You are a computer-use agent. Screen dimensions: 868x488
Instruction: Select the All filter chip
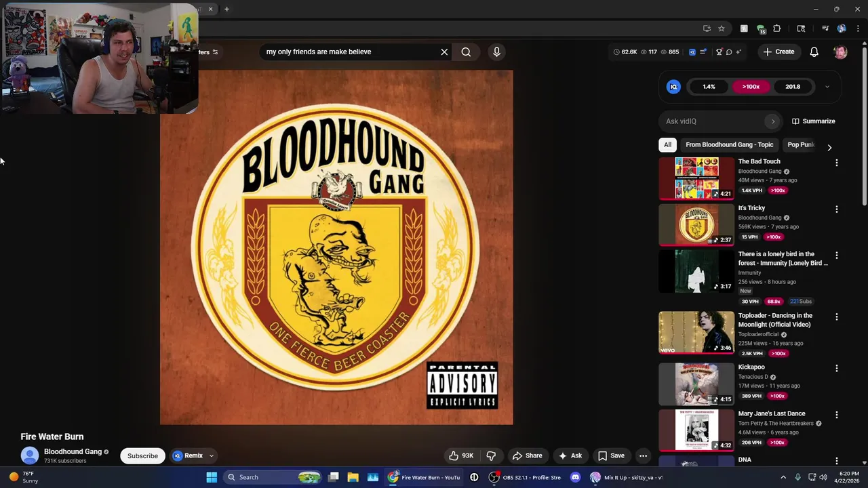coord(667,144)
